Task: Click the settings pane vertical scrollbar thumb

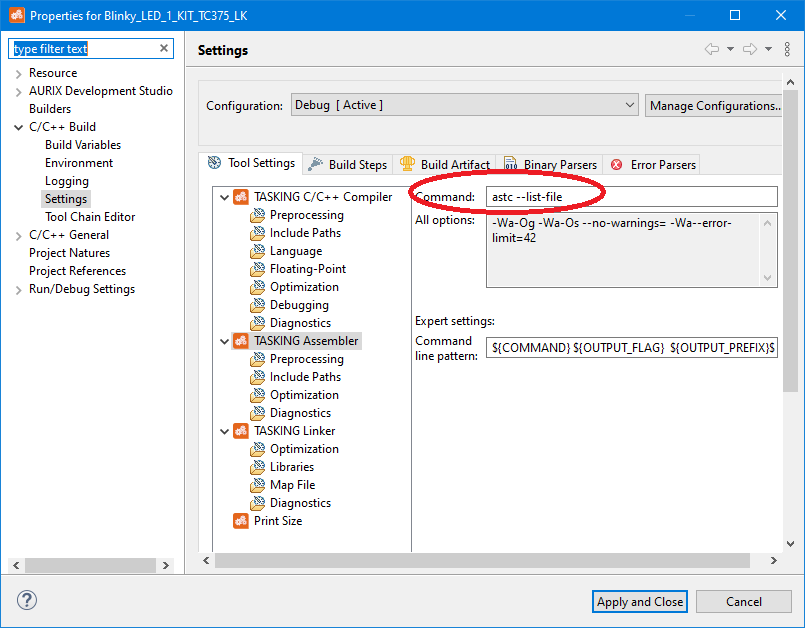Action: point(791,241)
